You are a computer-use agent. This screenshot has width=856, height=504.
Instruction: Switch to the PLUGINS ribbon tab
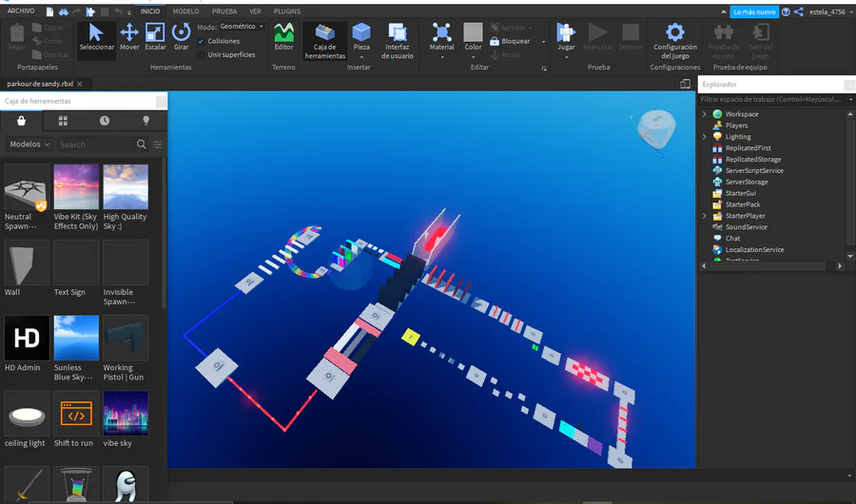coord(287,10)
